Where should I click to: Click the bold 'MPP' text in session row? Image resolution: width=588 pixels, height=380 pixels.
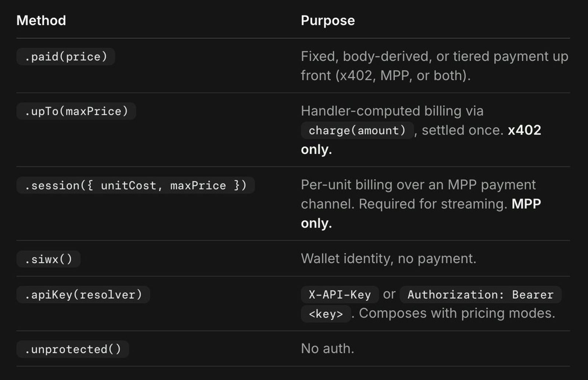(526, 204)
